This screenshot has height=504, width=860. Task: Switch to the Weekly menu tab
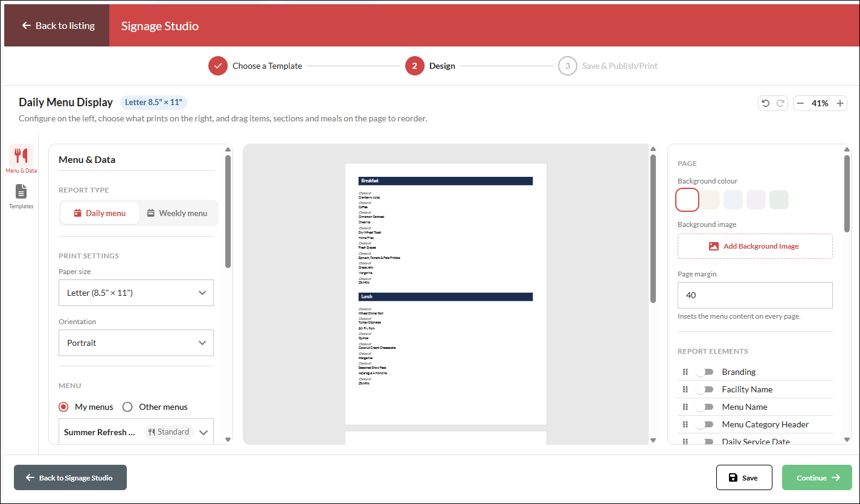177,213
